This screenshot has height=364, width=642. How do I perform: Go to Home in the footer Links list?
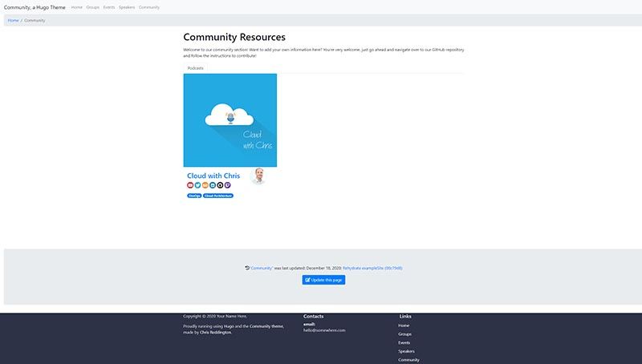click(404, 326)
